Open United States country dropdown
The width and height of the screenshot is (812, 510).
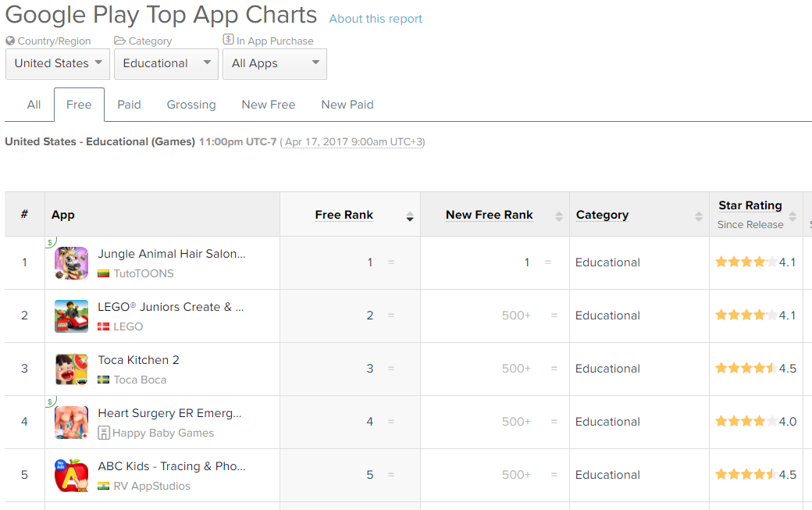[58, 64]
